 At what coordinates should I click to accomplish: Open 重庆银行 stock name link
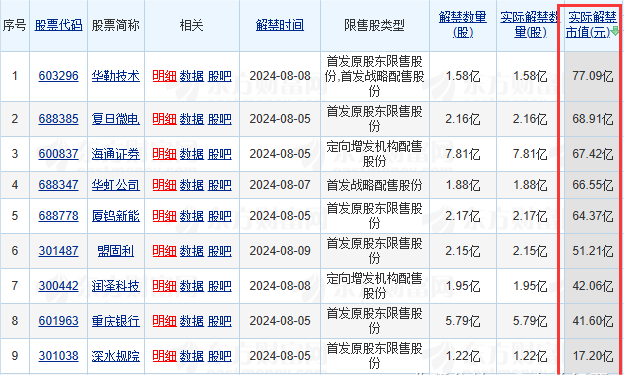point(116,321)
